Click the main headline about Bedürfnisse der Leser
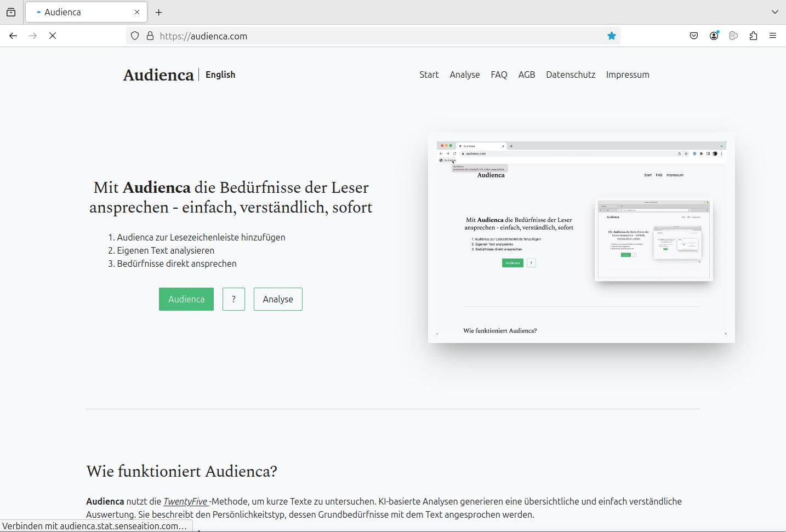786x532 pixels. click(231, 197)
